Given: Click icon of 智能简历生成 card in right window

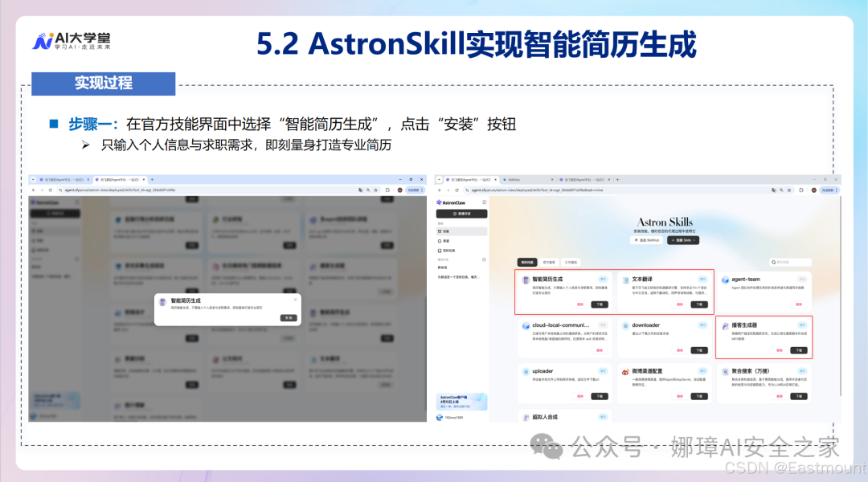Looking at the screenshot, I should 526,280.
